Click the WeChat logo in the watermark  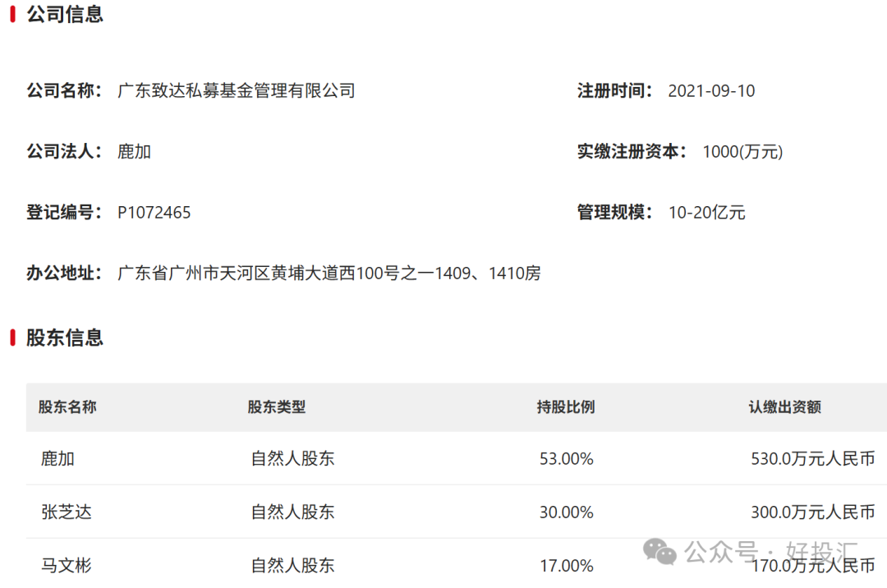[660, 551]
